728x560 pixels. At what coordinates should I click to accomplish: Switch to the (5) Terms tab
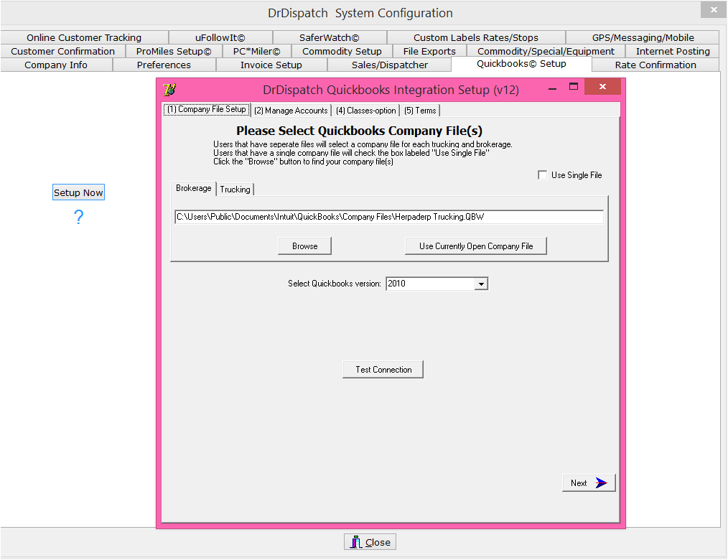pyautogui.click(x=420, y=111)
